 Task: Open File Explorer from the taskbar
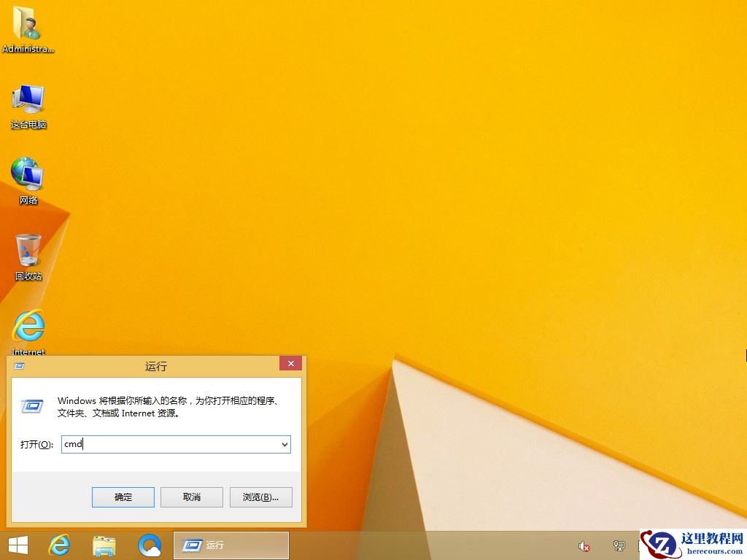104,545
